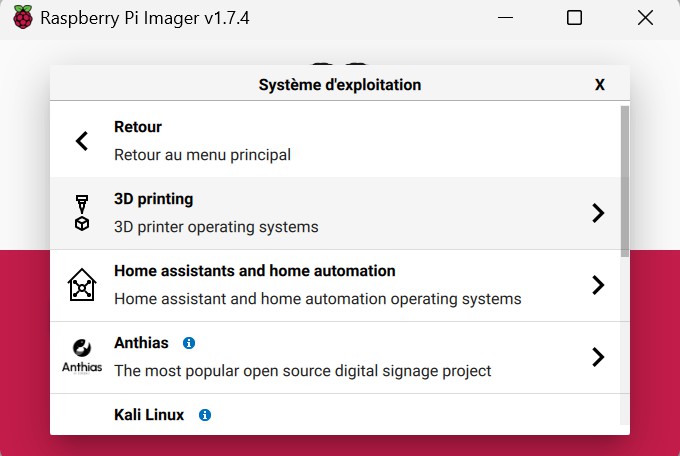Close the Système d'exploitation dialog with X
680x456 pixels.
[600, 85]
